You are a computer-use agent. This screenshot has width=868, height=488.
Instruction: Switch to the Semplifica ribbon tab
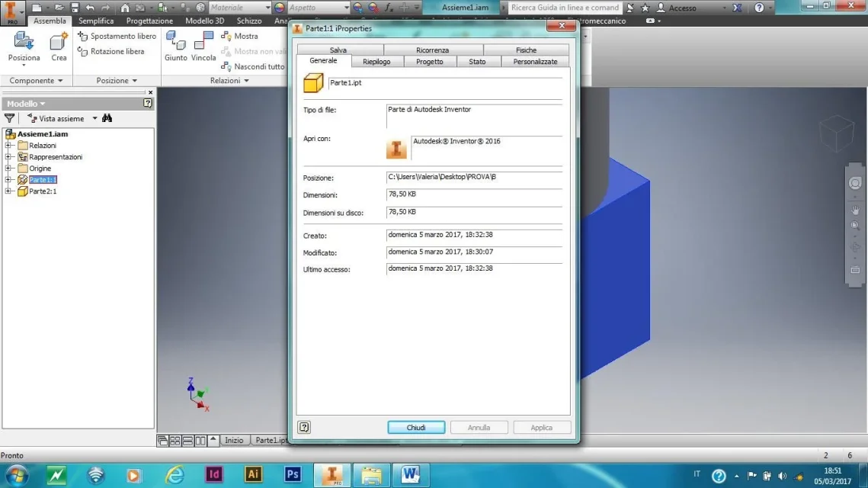(x=96, y=21)
